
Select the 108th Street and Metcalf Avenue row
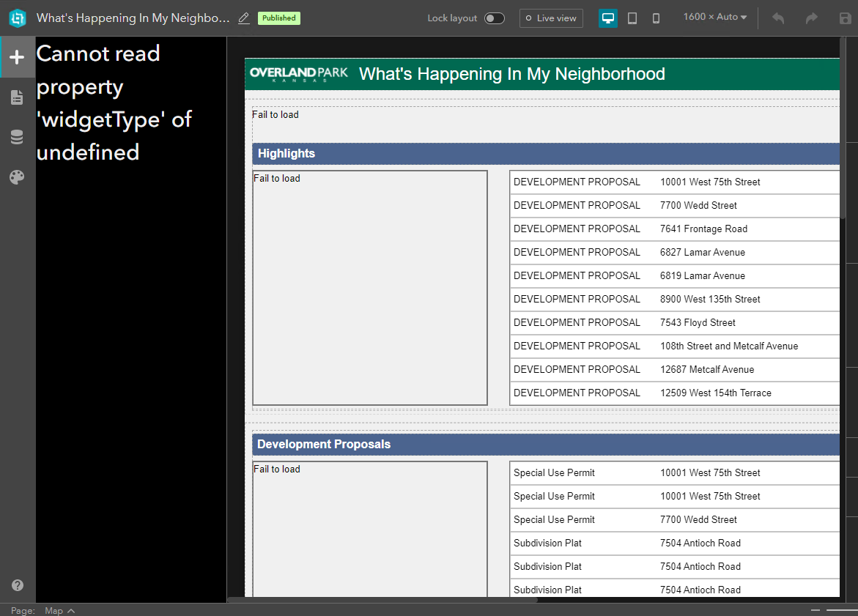tap(674, 346)
